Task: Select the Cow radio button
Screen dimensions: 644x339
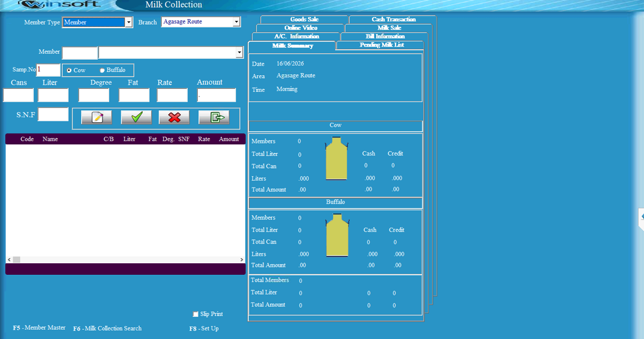Action: [x=69, y=70]
